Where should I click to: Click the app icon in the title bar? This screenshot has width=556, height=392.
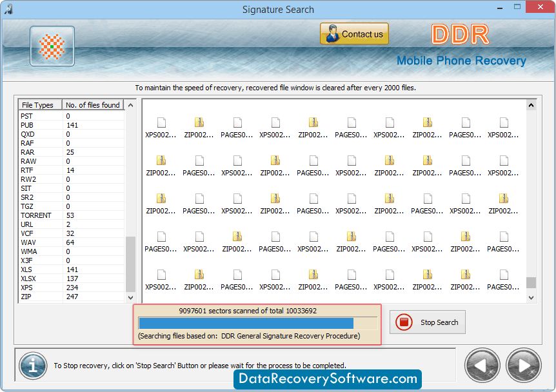pos(8,9)
